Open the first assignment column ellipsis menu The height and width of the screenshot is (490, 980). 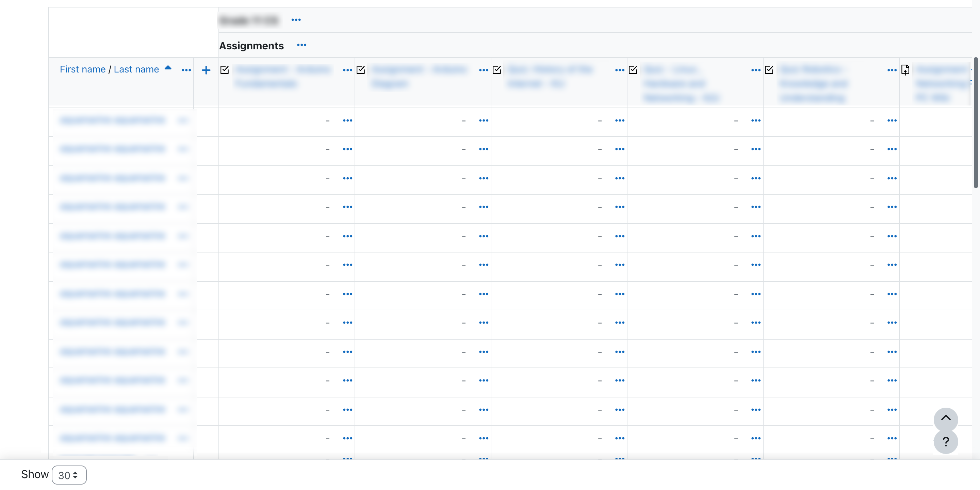point(347,70)
